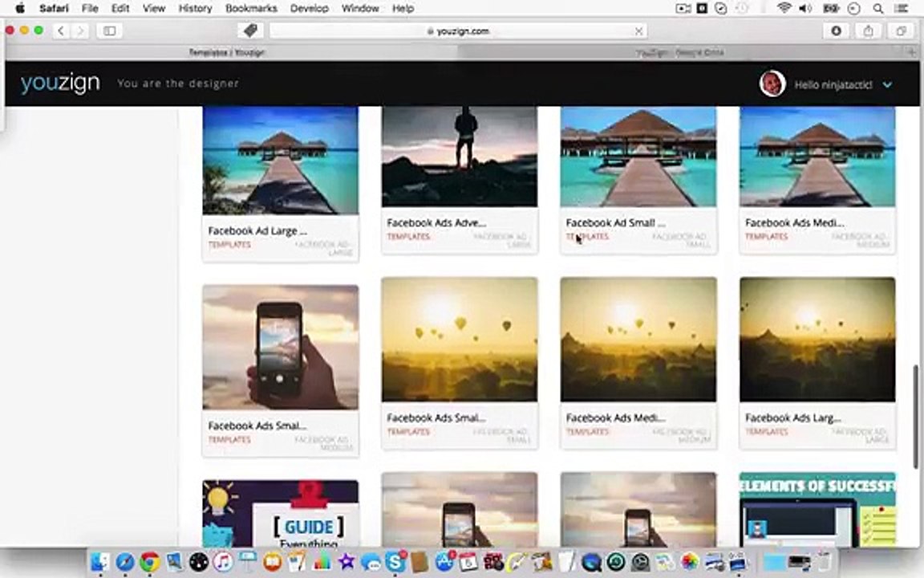Open Messages from the dock
The image size is (924, 578).
(x=371, y=561)
